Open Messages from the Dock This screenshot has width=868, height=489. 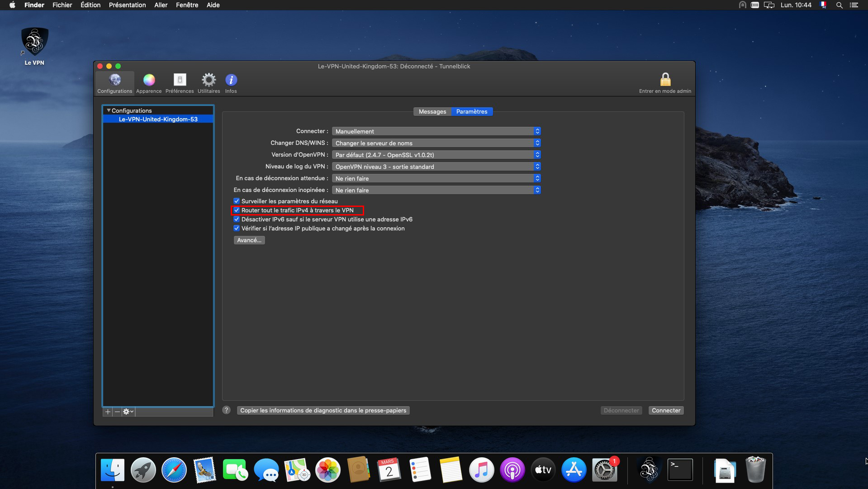266,470
